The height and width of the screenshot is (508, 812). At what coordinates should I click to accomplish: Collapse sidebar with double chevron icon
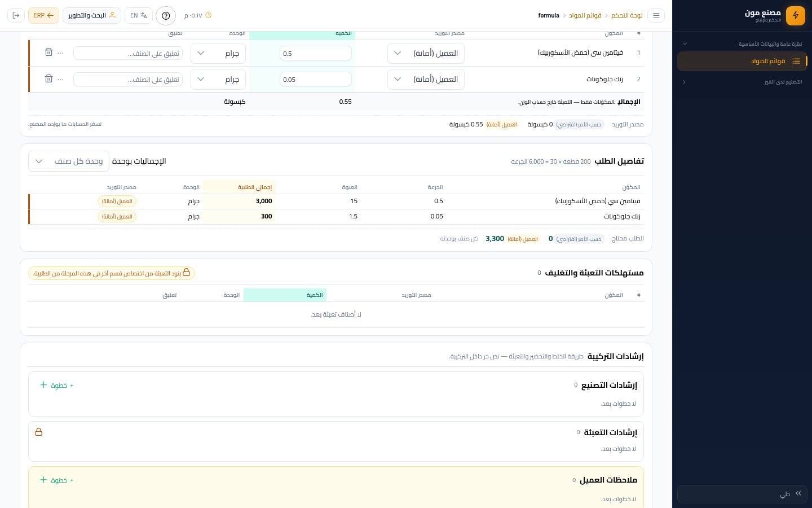tap(798, 493)
